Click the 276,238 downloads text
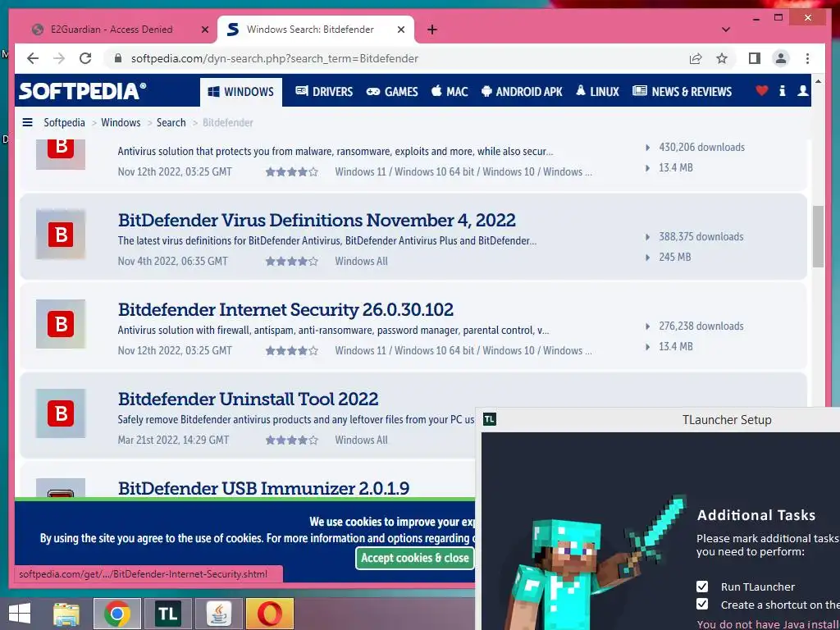Viewport: 840px width, 630px height. 701,326
